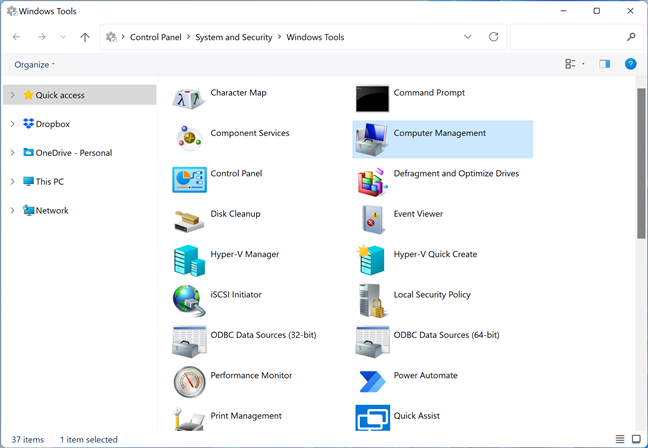Refresh the Windows Tools folder

pyautogui.click(x=493, y=37)
